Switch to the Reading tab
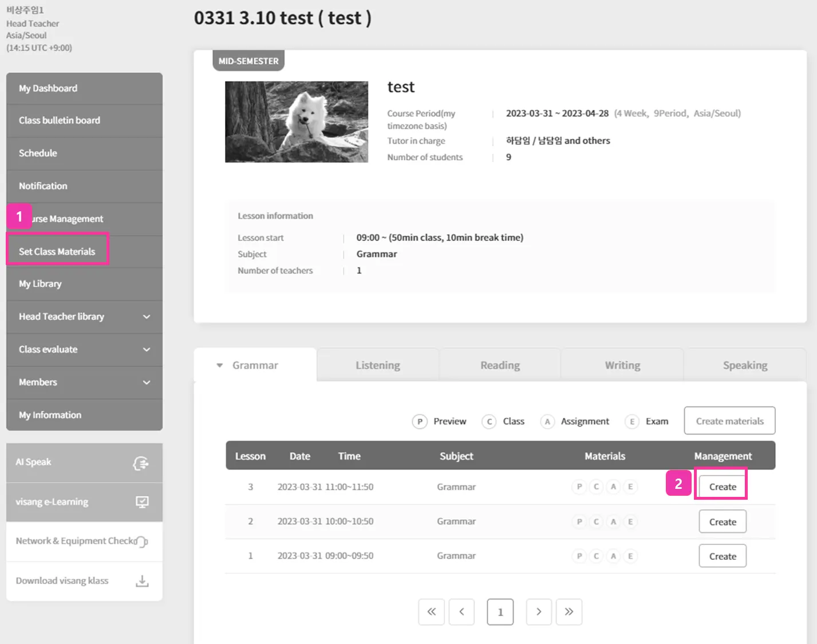 click(x=500, y=365)
